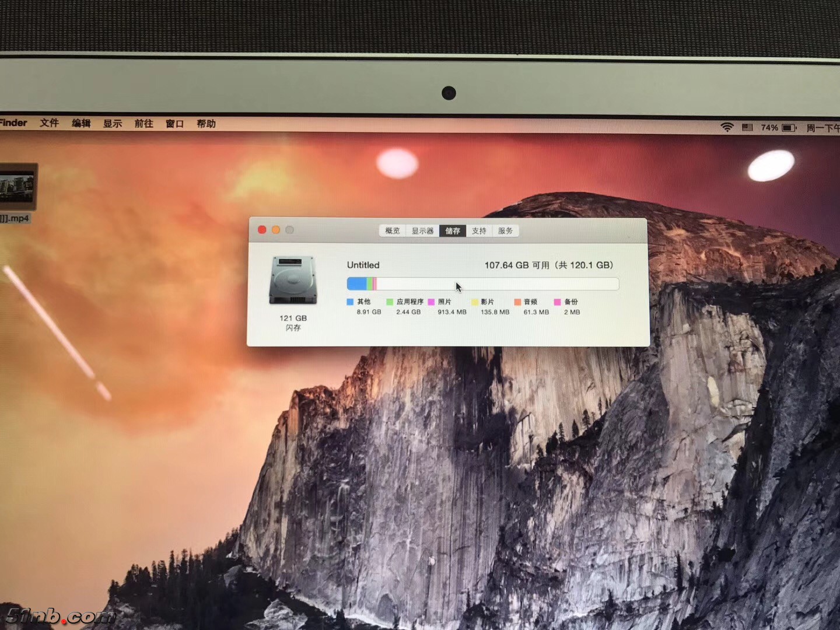Screen dimensions: 840x630
Task: Click the input source flag icon
Action: pyautogui.click(x=747, y=127)
